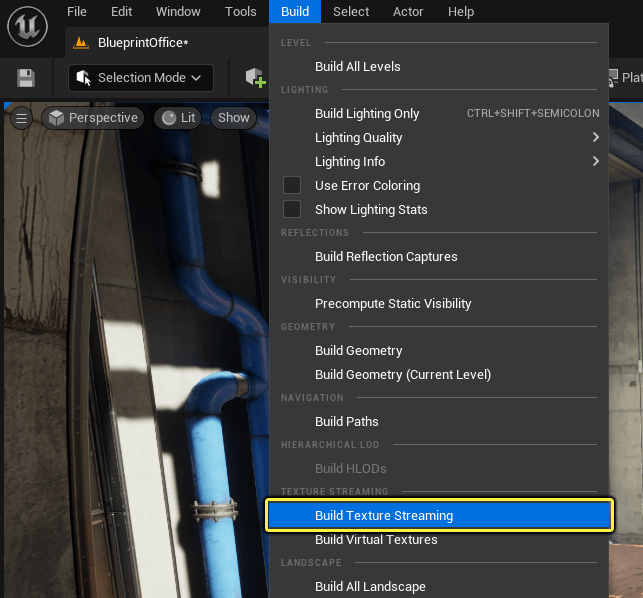
Task: Open the Tools menu
Action: [240, 11]
